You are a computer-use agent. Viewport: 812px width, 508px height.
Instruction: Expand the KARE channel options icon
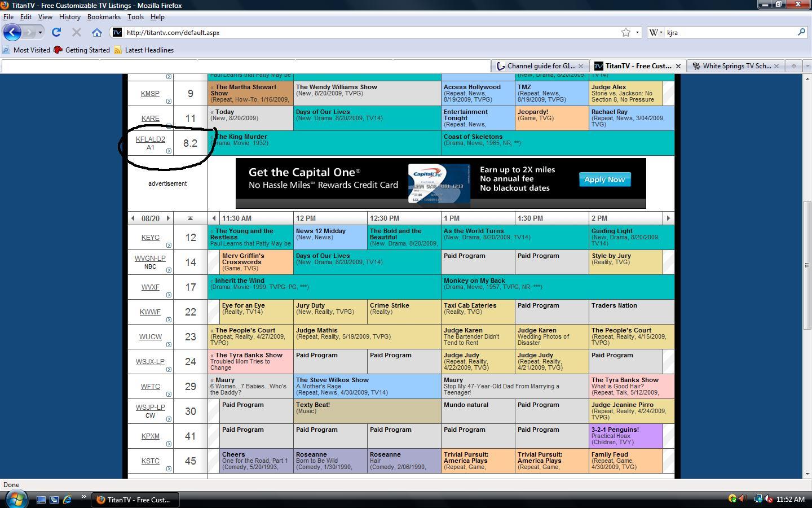point(169,126)
